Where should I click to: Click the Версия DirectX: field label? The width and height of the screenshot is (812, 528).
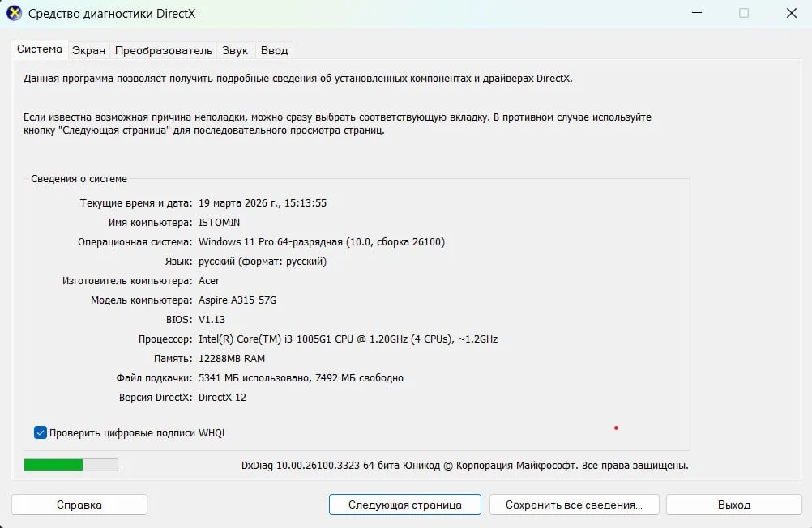(x=156, y=397)
